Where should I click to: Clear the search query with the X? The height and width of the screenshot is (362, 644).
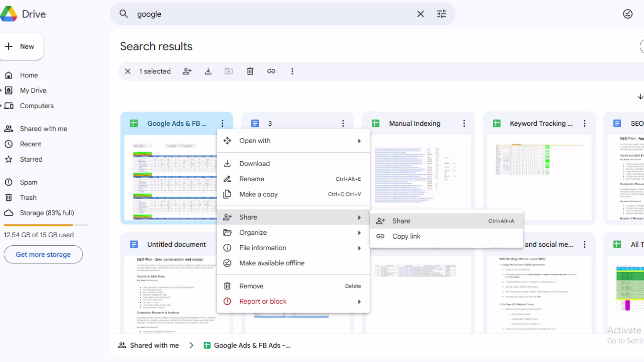pyautogui.click(x=420, y=14)
